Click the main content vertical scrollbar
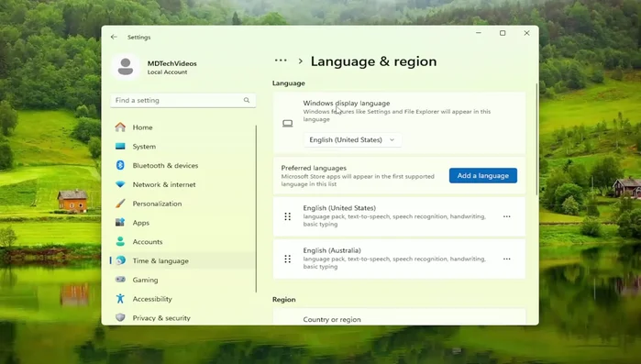The width and height of the screenshot is (641, 364). coord(536,138)
